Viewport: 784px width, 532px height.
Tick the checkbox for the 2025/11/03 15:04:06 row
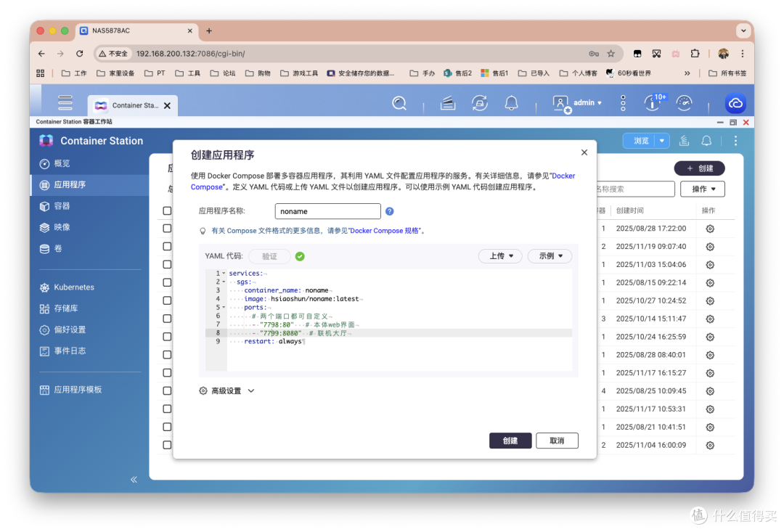tap(167, 264)
